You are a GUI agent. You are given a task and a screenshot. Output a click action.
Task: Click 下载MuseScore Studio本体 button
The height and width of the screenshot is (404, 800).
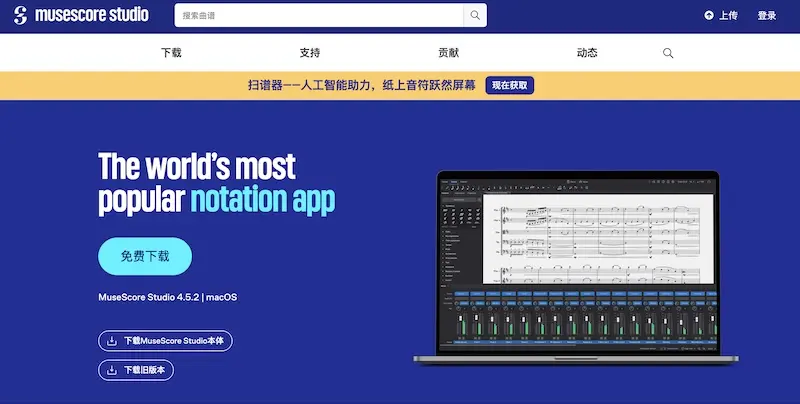[x=165, y=341]
